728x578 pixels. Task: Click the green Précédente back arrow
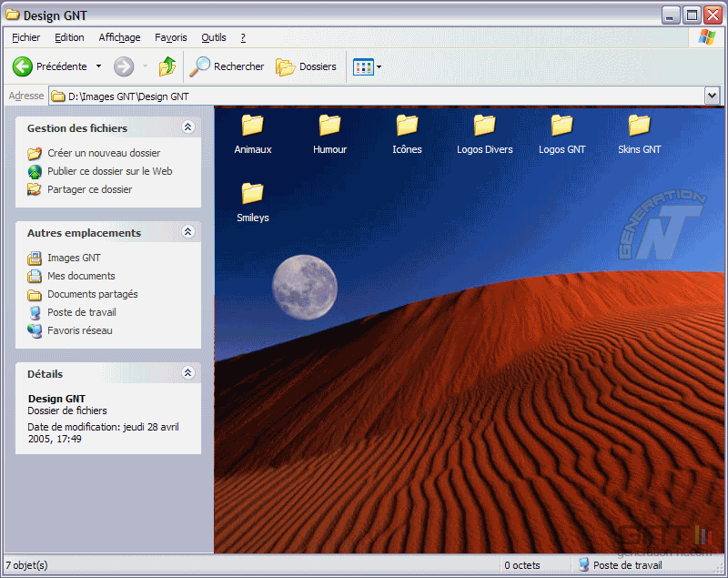click(x=23, y=66)
